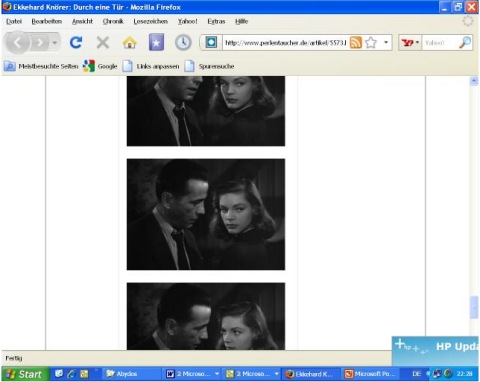Image resolution: width=480 pixels, height=382 pixels.
Task: Open the back/forward history dropdown
Action: tap(55, 43)
